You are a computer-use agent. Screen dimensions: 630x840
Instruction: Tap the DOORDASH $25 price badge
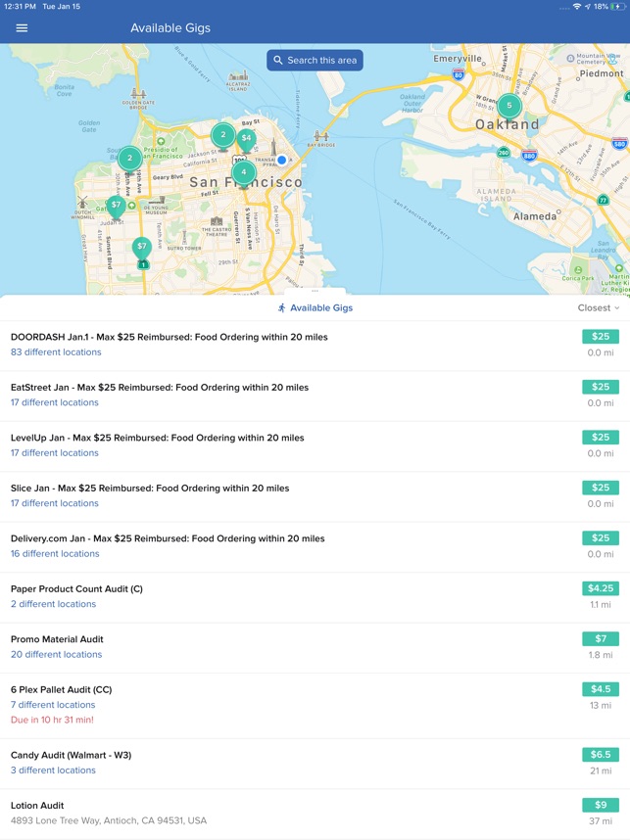click(x=601, y=337)
